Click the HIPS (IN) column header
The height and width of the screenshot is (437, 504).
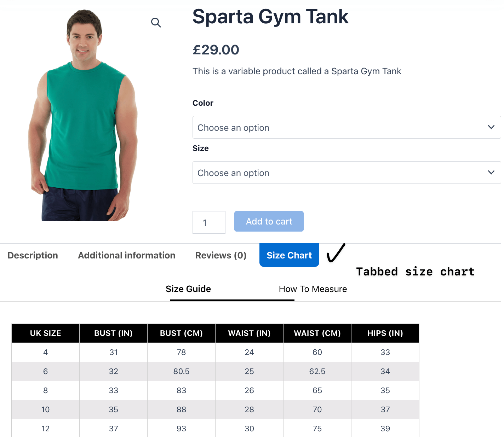point(385,333)
